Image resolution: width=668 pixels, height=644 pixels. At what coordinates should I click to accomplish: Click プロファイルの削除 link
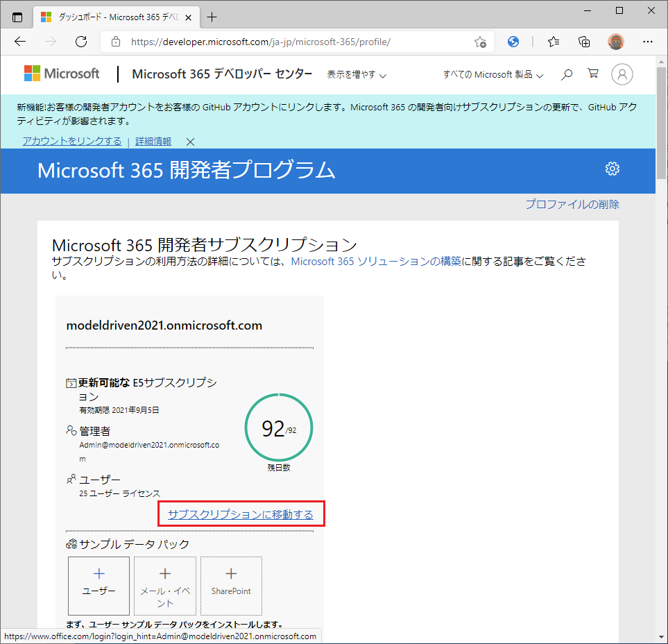(572, 204)
